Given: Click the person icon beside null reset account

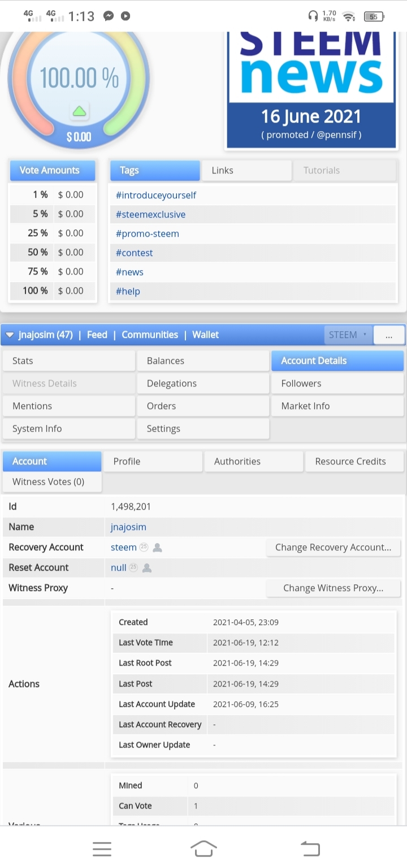Looking at the screenshot, I should pos(147,568).
